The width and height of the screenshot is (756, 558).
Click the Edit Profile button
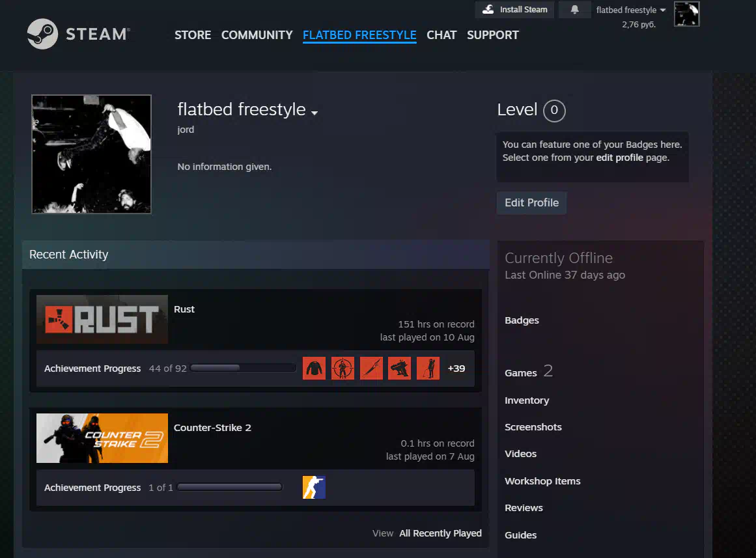(x=532, y=203)
